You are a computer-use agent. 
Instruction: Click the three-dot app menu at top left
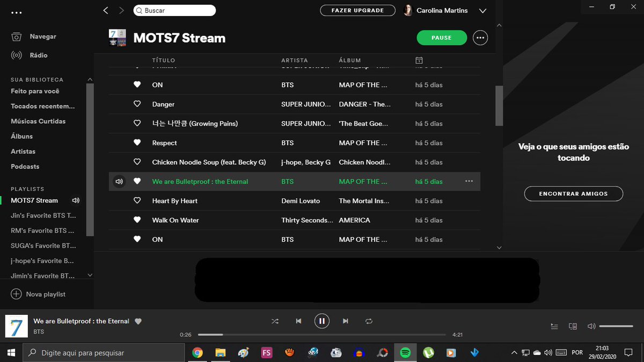pos(17,12)
